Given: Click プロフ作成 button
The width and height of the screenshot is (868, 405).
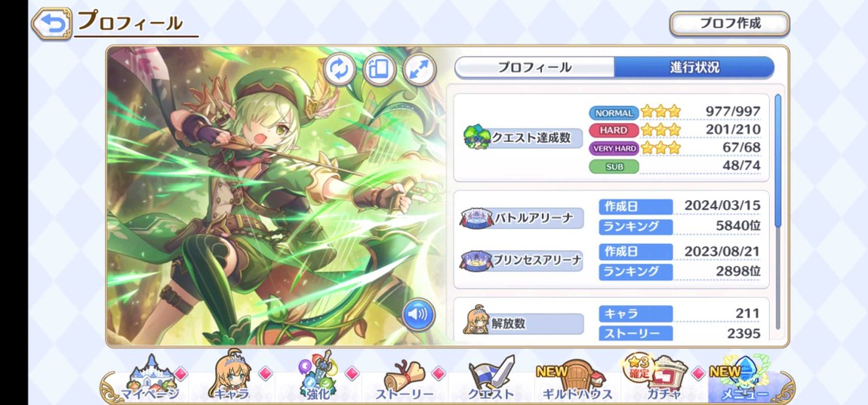Looking at the screenshot, I should 729,24.
